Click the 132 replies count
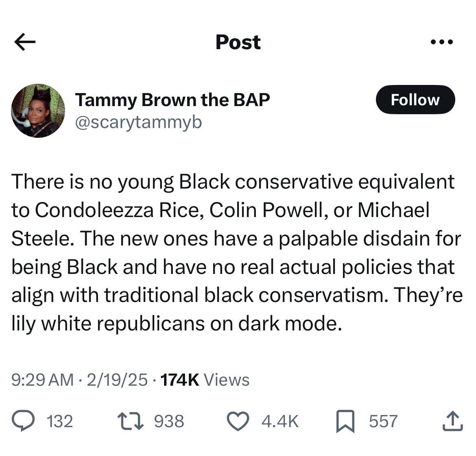This screenshot has width=476, height=456. (x=60, y=421)
